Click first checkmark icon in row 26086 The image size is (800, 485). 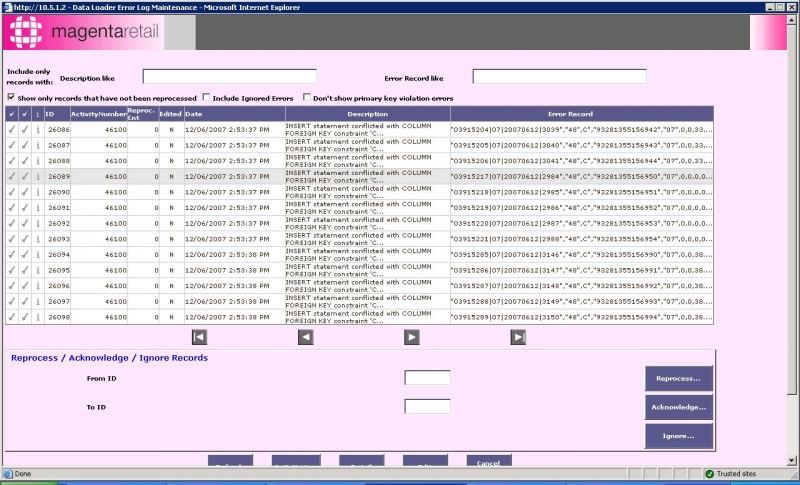pyautogui.click(x=12, y=130)
